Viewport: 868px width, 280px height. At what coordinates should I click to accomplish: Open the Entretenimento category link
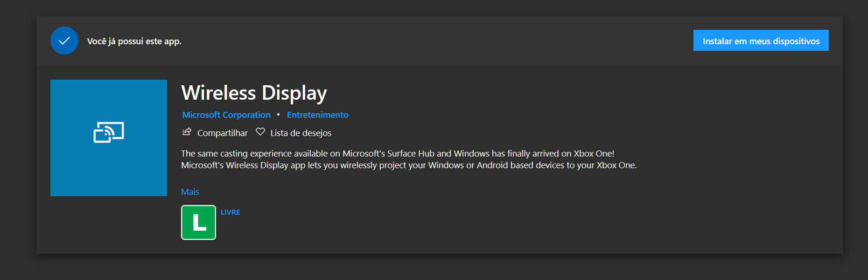317,115
